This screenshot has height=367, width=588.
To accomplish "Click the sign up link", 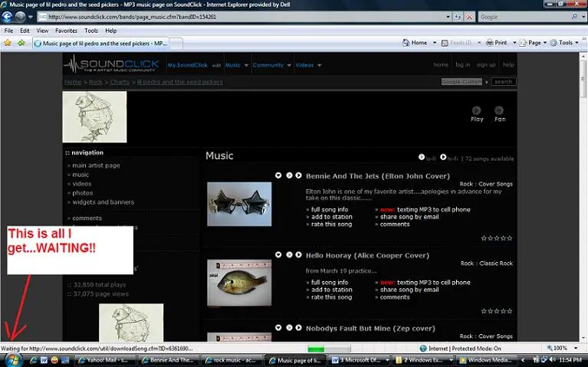I will (486, 65).
